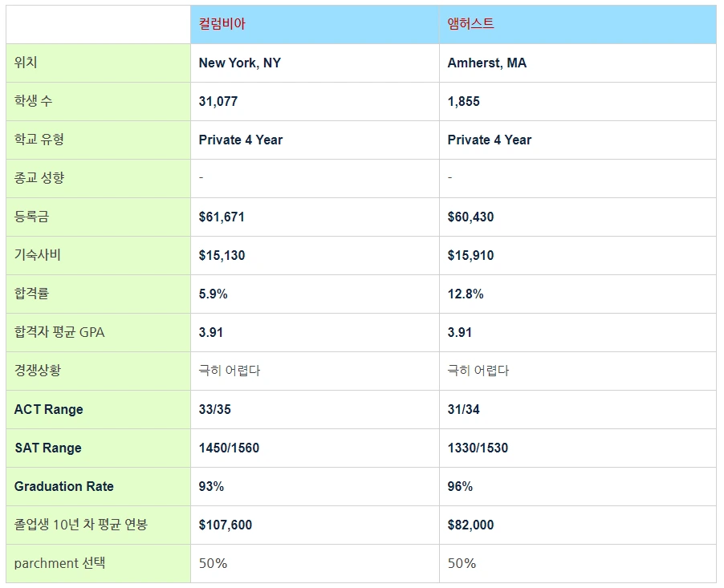Click the 1450/1560 SAT value
This screenshot has width=724, height=588.
(229, 448)
